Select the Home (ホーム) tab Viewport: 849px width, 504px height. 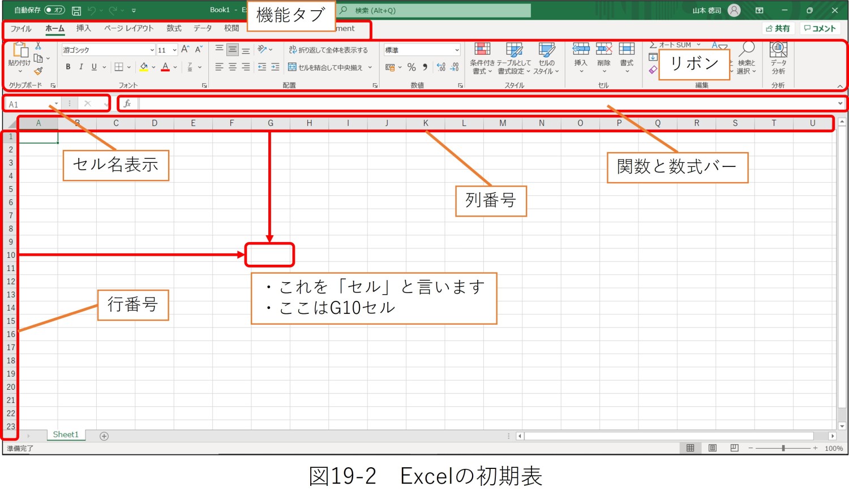(x=55, y=28)
